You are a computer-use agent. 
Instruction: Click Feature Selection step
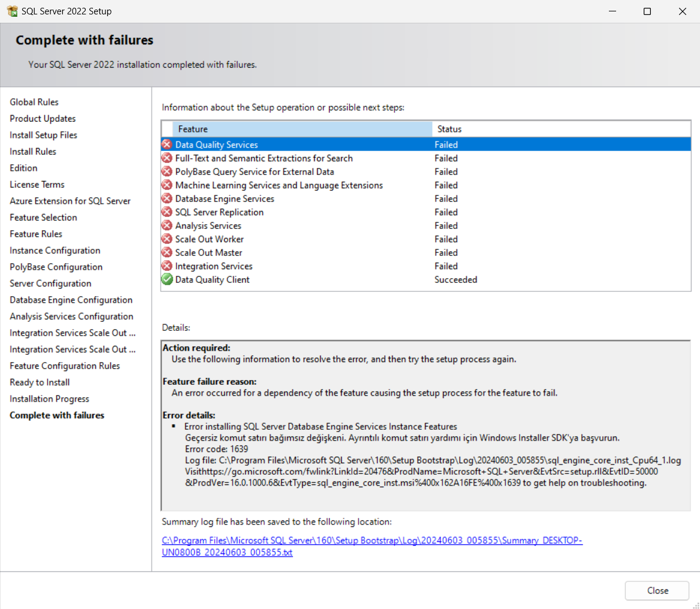[43, 218]
